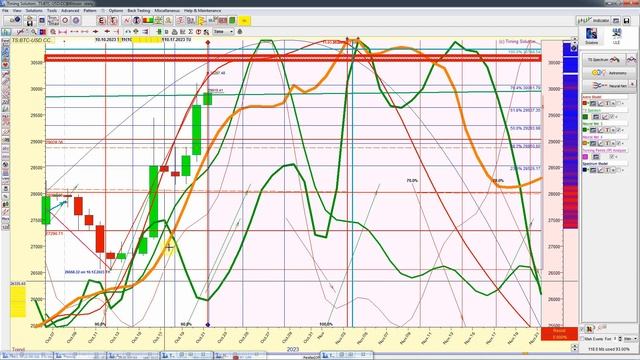Click the red-yellow-green bars toolbar icon
The width and height of the screenshot is (640, 360).
pos(148,20)
